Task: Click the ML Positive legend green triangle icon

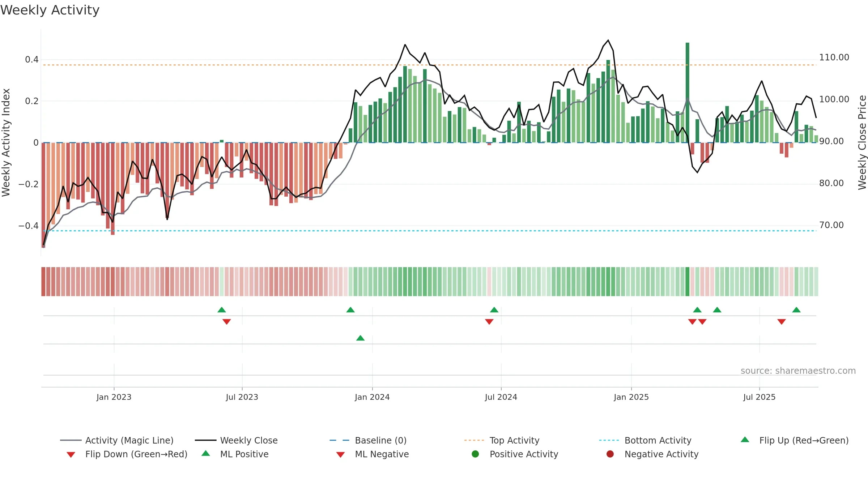Action: (x=206, y=453)
